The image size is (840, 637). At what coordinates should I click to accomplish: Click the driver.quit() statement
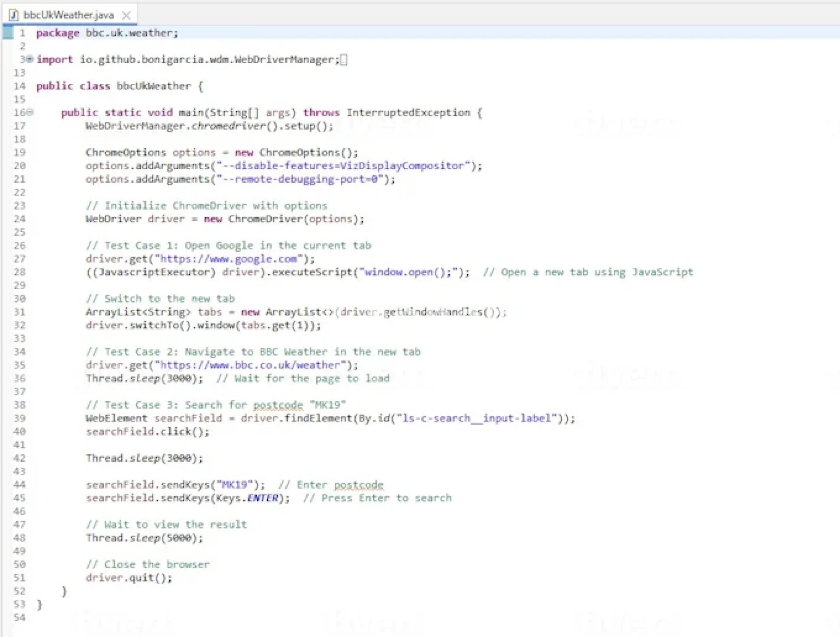click(128, 578)
